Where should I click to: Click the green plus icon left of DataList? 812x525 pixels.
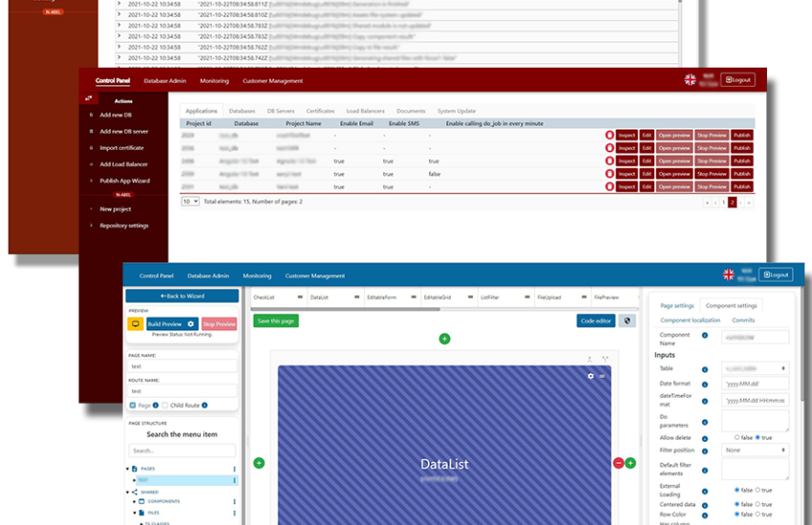(259, 463)
